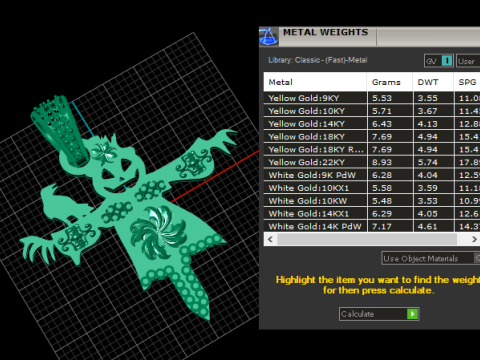
Task: Select the Yellow Gold:9KY row
Action: [x=372, y=98]
